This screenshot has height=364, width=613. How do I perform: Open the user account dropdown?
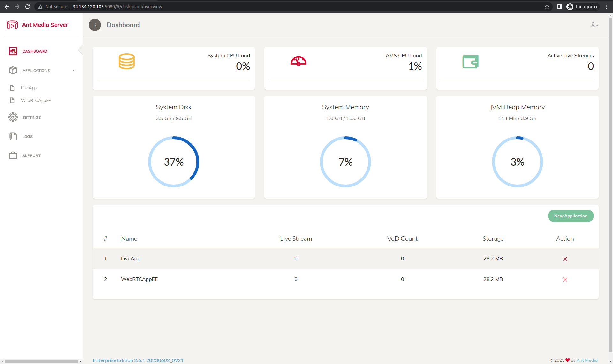[x=594, y=25]
